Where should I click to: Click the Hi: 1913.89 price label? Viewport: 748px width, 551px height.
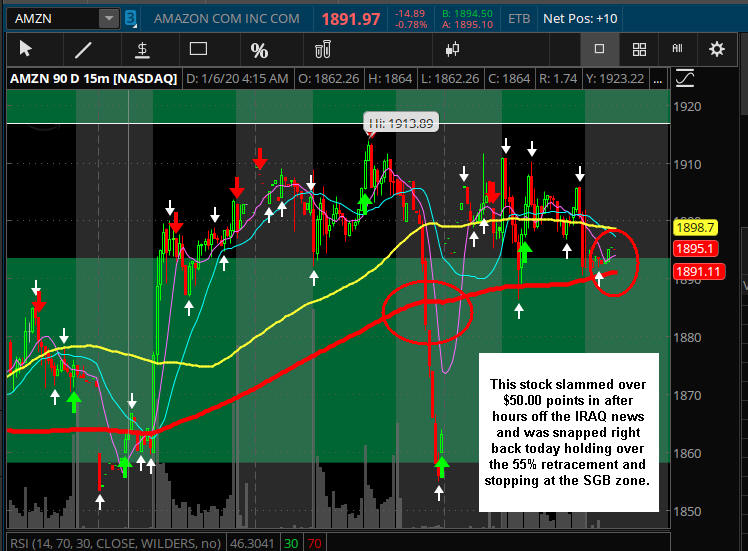click(401, 123)
